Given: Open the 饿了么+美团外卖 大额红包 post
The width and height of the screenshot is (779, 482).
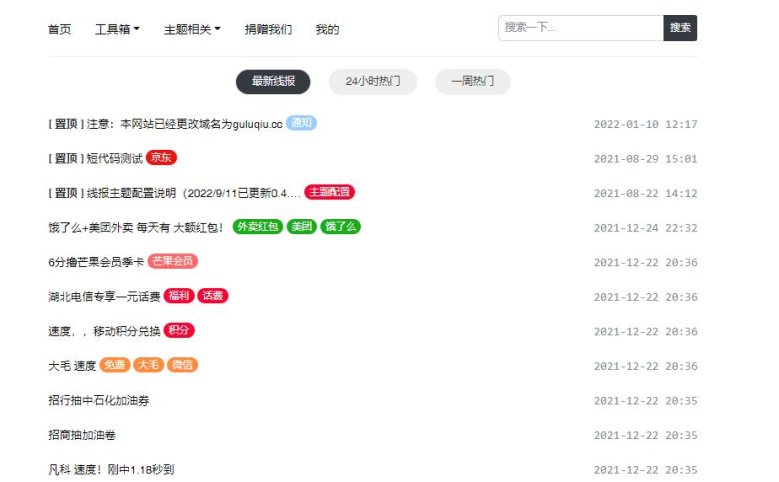Looking at the screenshot, I should pyautogui.click(x=136, y=228).
